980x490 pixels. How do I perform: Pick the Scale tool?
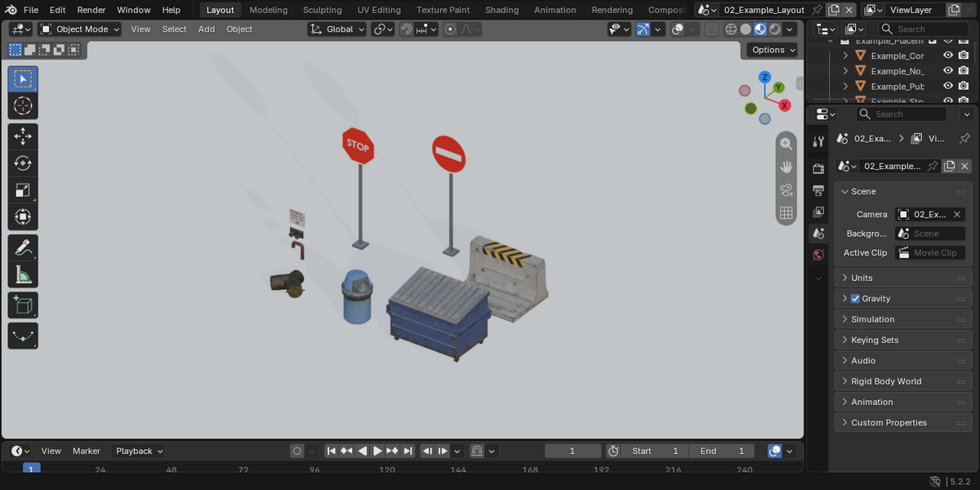[23, 190]
